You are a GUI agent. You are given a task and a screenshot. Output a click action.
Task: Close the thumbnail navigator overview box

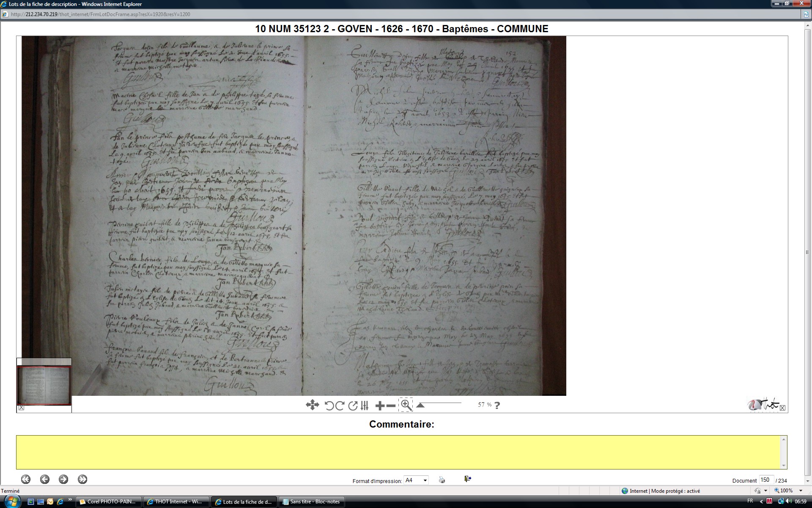pyautogui.click(x=22, y=408)
